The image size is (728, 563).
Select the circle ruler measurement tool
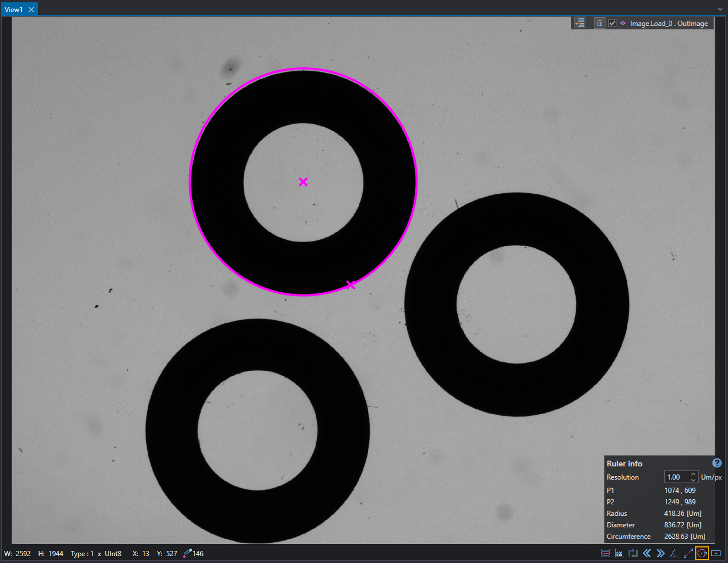702,553
